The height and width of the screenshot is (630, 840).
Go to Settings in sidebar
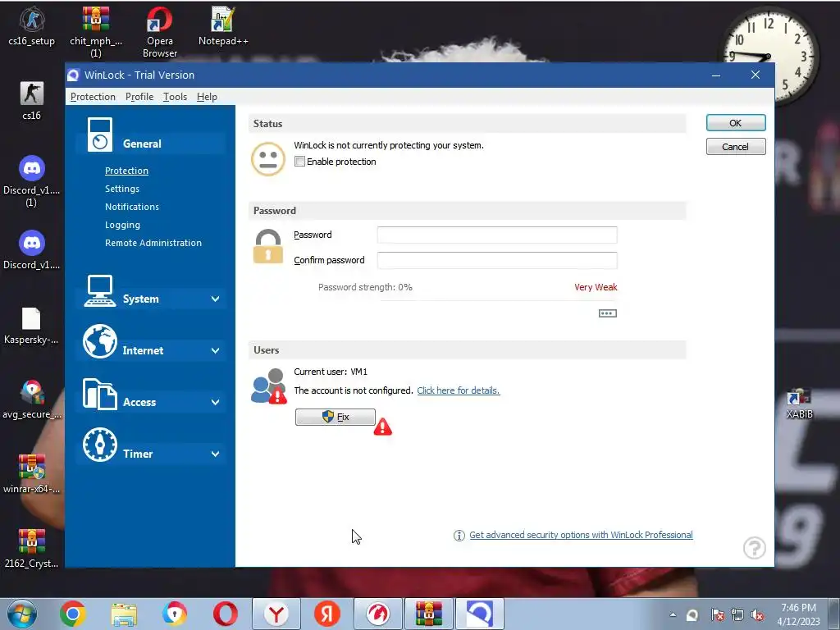coord(122,189)
